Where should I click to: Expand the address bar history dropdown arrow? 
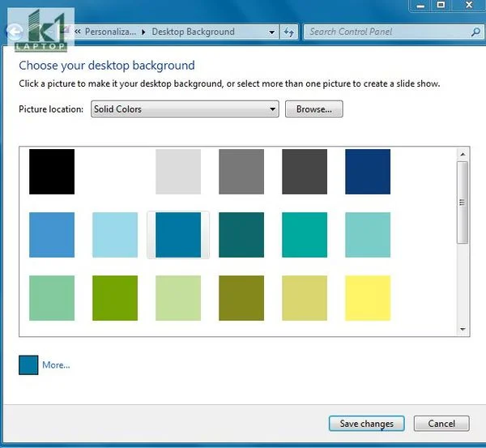tap(272, 32)
